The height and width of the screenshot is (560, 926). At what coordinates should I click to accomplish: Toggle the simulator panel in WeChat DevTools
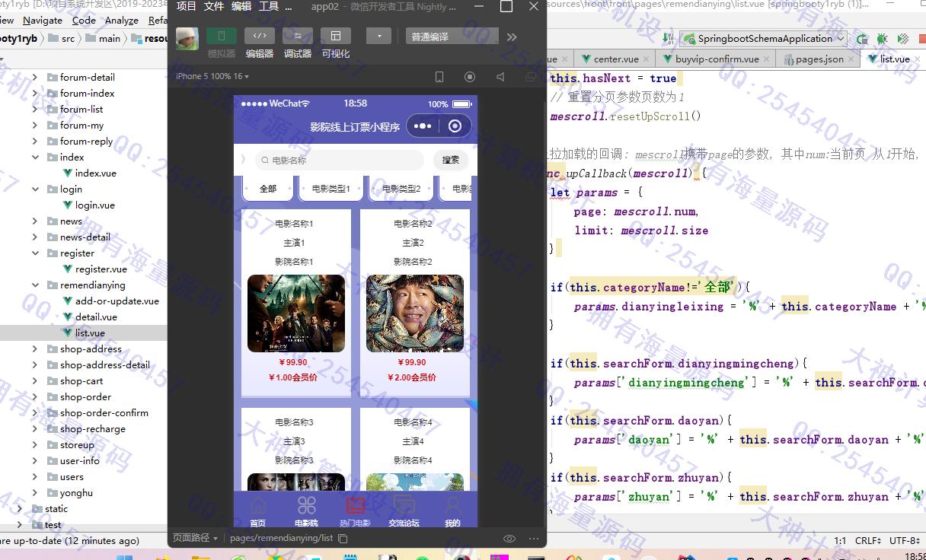[222, 36]
